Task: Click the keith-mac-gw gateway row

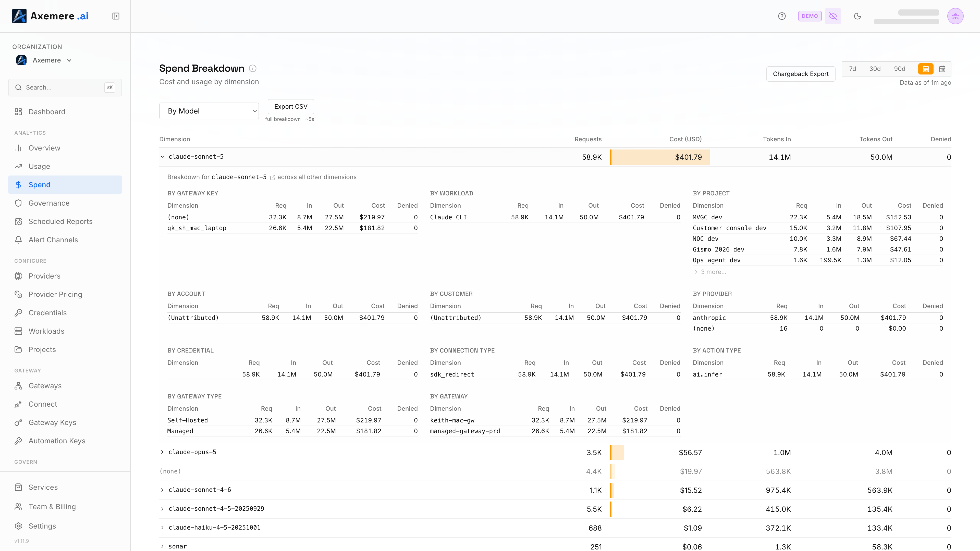Action: 555,420
